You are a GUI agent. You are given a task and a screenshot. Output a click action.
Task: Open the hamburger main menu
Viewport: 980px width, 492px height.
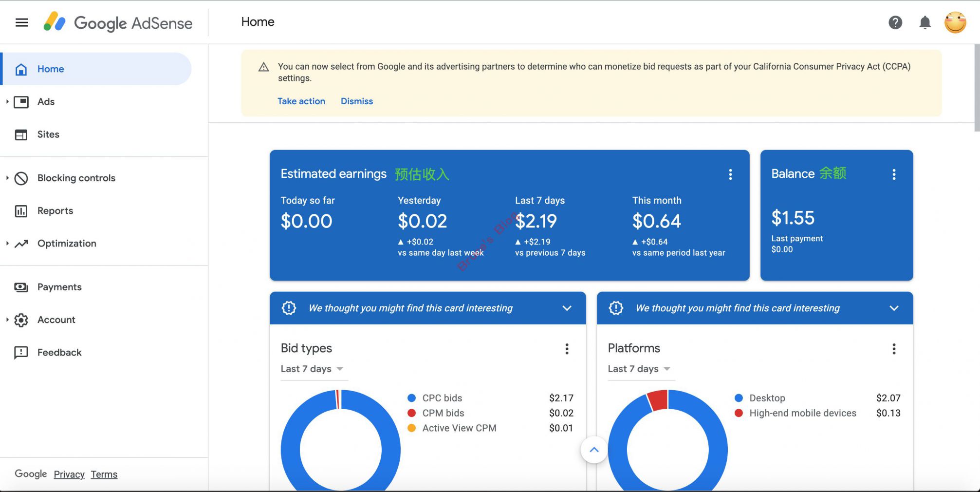pyautogui.click(x=21, y=22)
